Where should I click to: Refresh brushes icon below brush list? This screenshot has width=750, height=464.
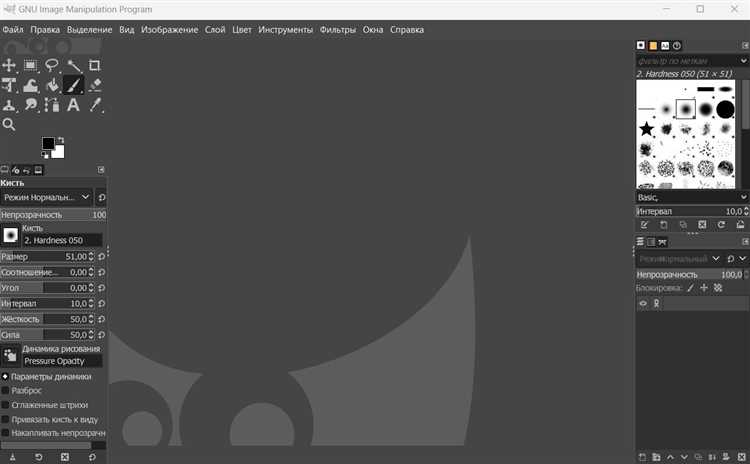(x=721, y=224)
